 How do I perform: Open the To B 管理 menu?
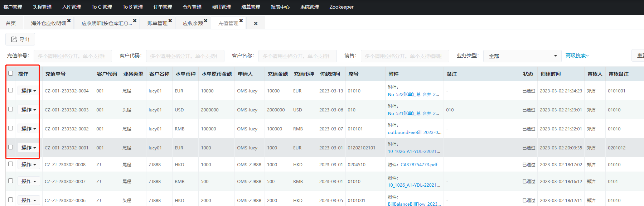(x=133, y=7)
